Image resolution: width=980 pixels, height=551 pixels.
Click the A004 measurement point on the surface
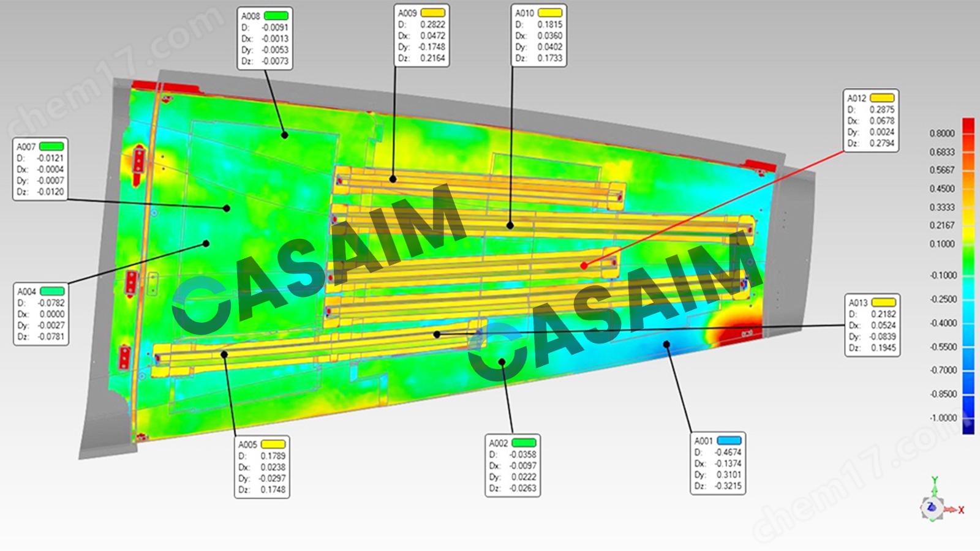pos(206,244)
